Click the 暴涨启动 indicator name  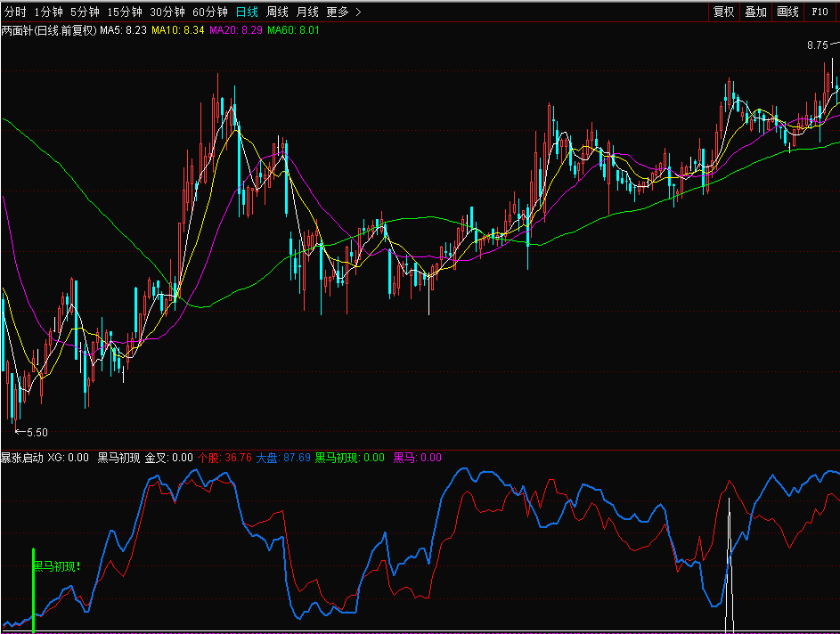coord(22,458)
